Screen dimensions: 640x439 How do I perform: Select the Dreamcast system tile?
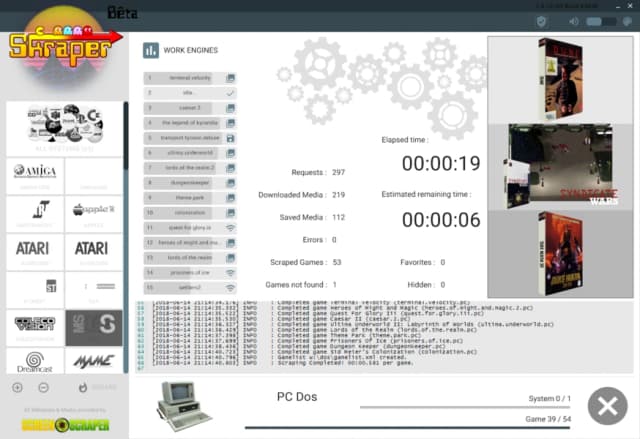pyautogui.click(x=35, y=361)
